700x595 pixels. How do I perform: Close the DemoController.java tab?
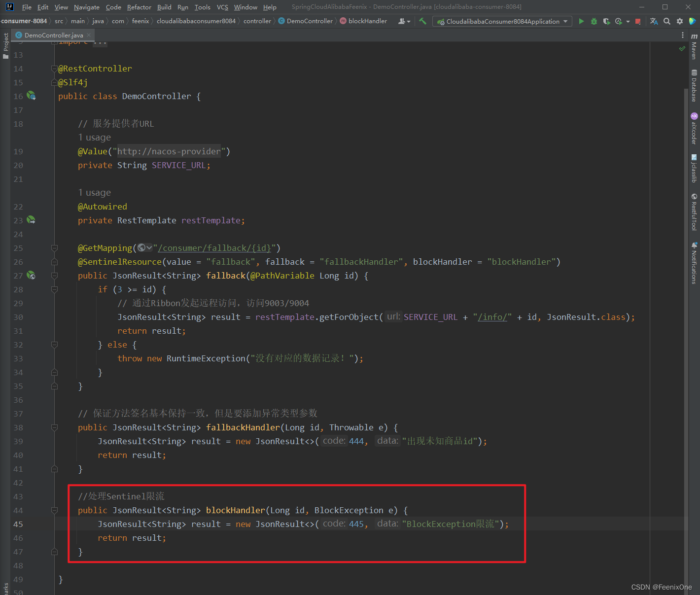(89, 35)
